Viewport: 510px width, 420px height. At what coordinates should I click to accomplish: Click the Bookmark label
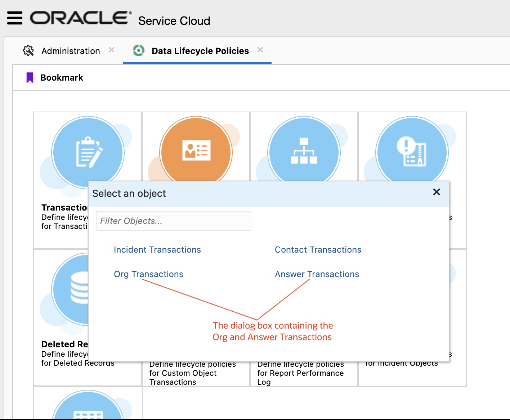pos(62,78)
